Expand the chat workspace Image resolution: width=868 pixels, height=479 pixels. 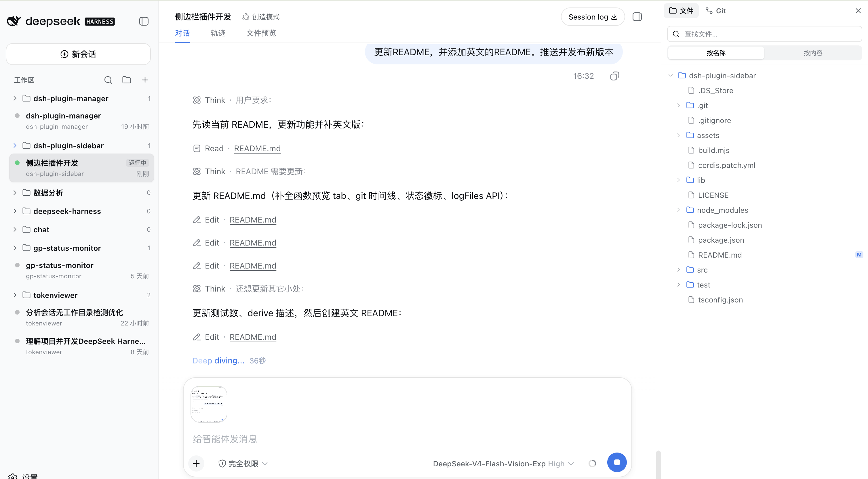[x=15, y=229]
